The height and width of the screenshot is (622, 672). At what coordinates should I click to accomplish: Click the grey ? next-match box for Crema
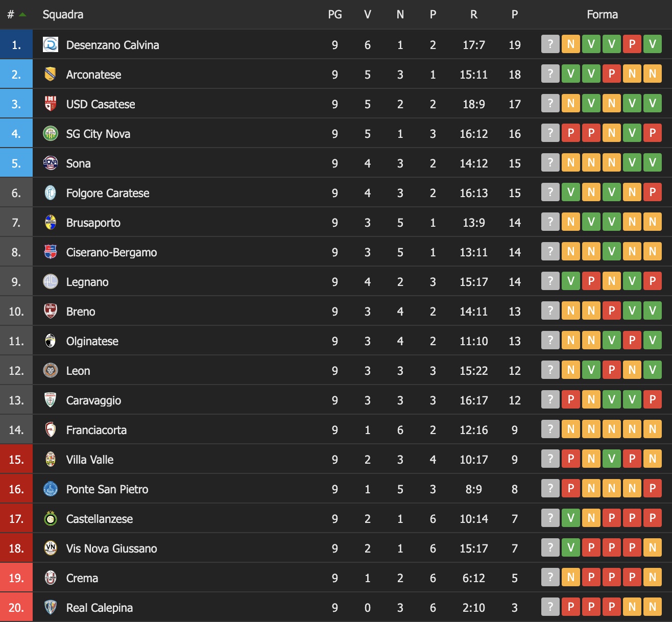tap(550, 578)
